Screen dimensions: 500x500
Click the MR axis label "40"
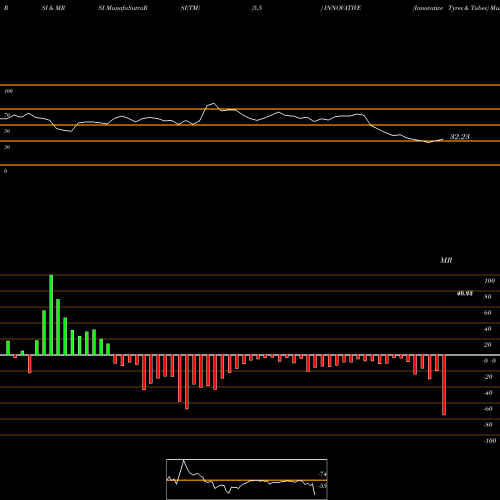[488, 329]
